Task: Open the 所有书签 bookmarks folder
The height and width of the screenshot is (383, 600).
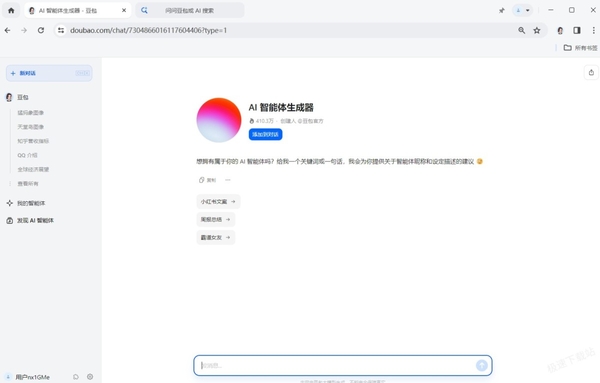Action: 580,48
